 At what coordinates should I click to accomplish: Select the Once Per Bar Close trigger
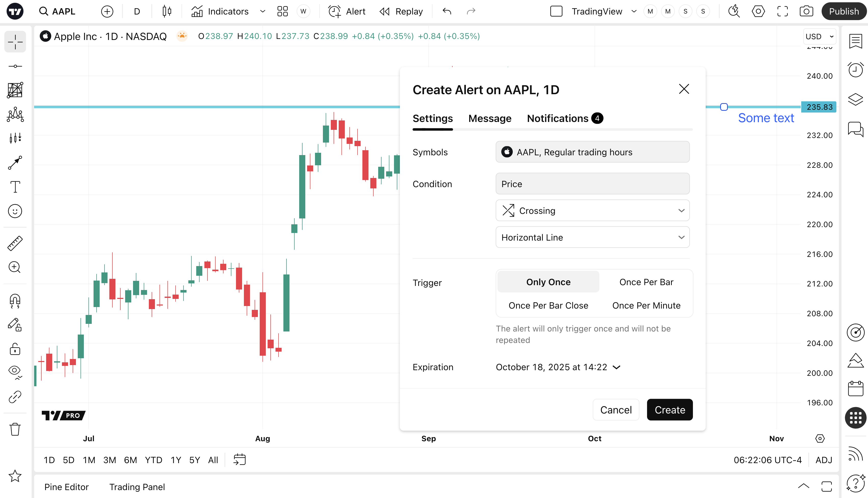[548, 306]
